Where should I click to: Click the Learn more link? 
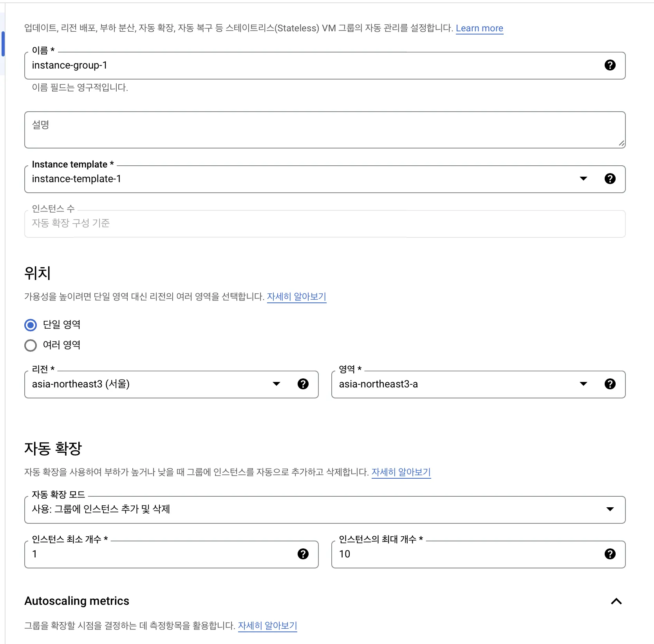[x=479, y=28]
